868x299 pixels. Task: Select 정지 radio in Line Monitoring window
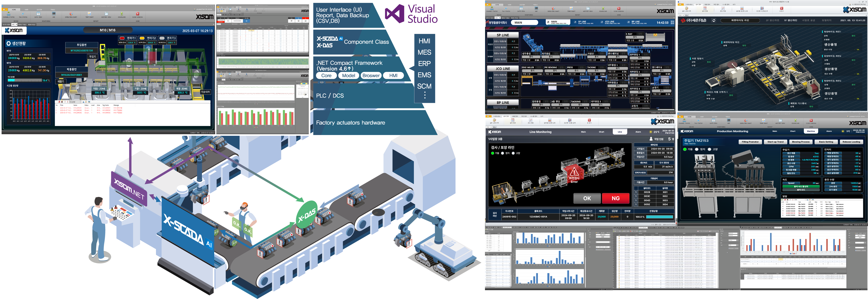click(x=502, y=153)
